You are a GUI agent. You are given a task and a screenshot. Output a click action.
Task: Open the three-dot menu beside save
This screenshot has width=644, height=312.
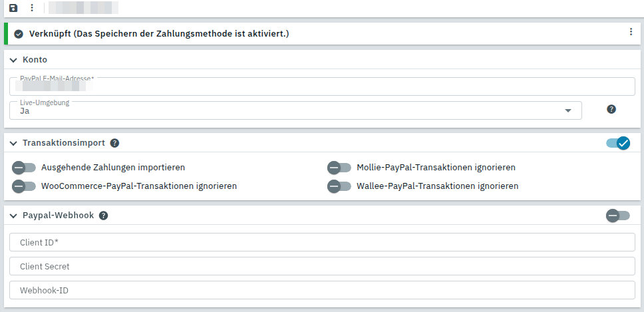click(31, 8)
